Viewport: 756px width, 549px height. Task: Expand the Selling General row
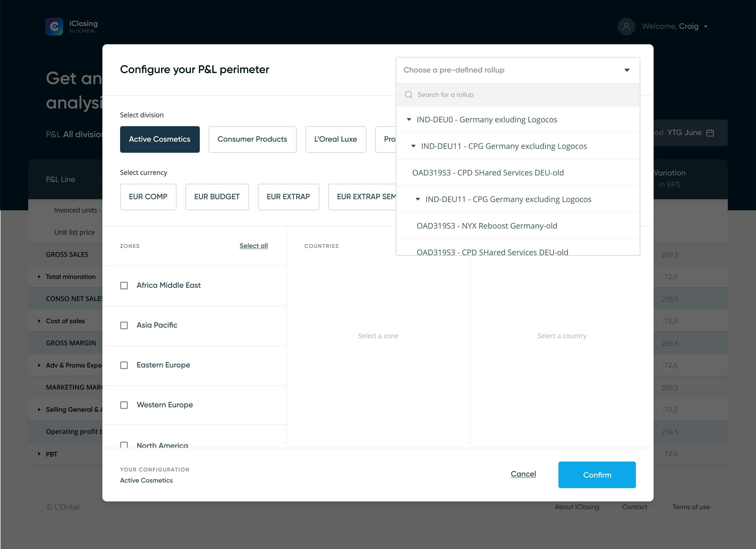[x=39, y=409]
